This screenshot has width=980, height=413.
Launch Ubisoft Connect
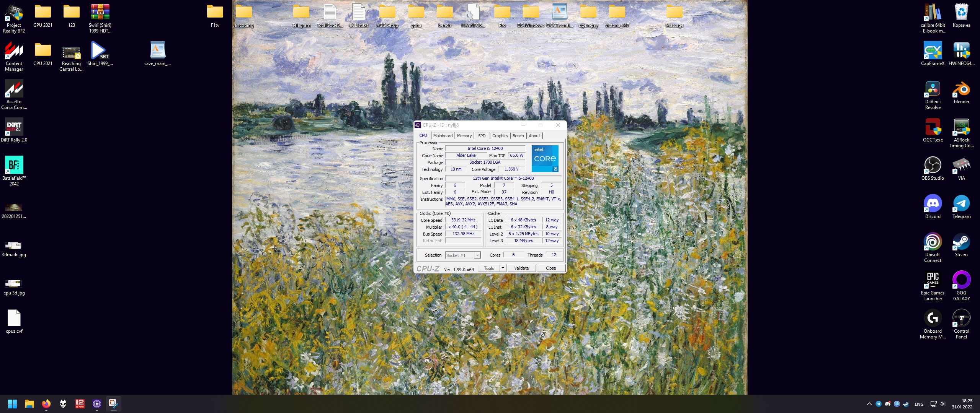point(933,248)
